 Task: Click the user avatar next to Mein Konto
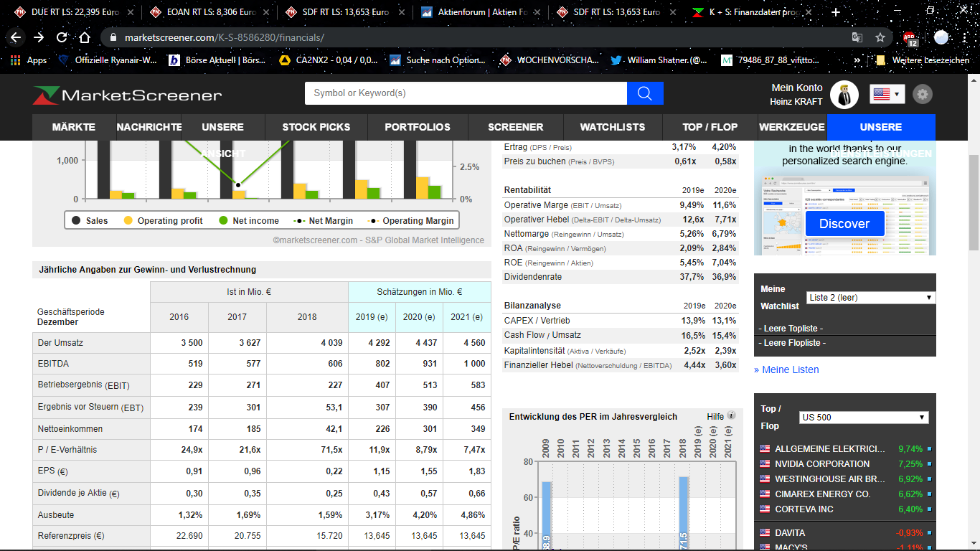point(844,95)
